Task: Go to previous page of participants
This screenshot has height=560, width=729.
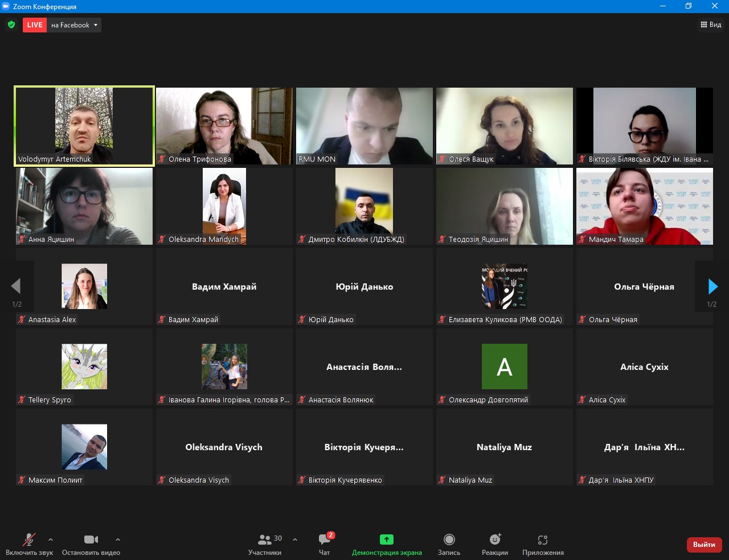Action: pos(16,286)
